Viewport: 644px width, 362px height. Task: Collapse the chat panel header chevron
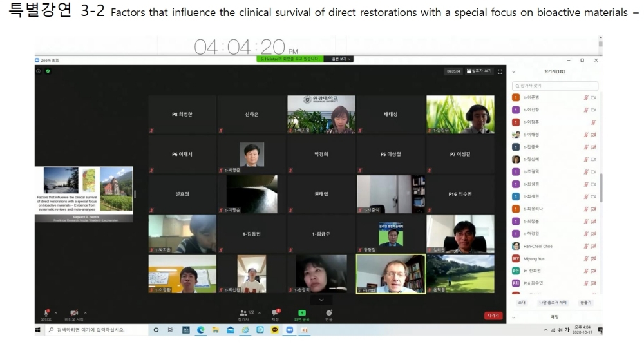pos(513,317)
